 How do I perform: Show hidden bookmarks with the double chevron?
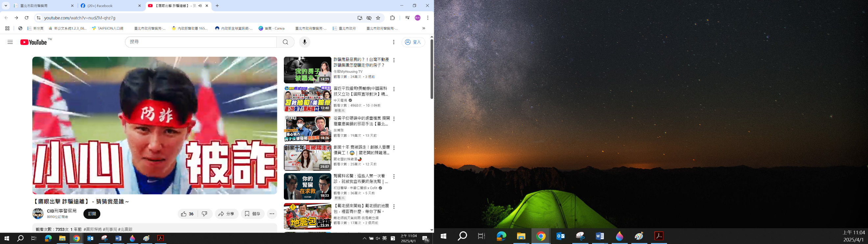[424, 29]
